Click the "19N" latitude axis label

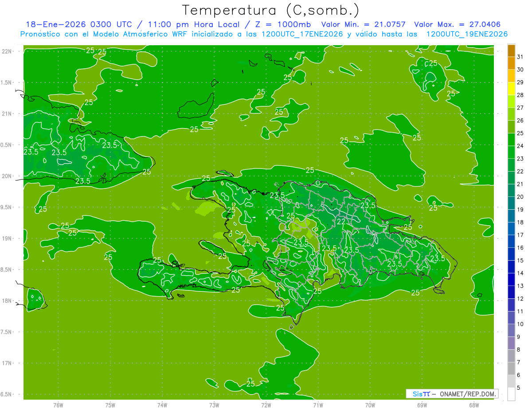(7, 239)
